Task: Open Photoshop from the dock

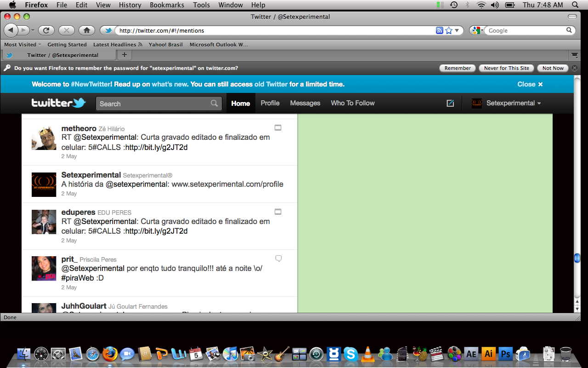Action: pyautogui.click(x=505, y=354)
